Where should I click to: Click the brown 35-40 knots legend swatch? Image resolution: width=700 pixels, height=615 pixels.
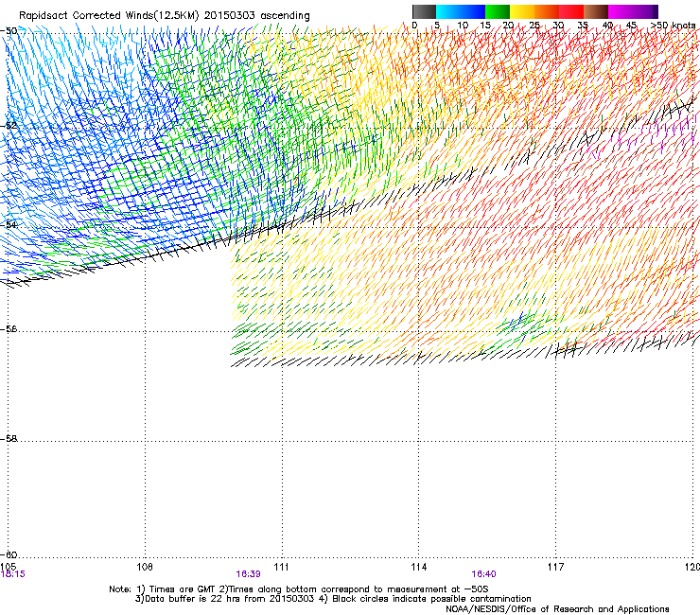[x=596, y=11]
